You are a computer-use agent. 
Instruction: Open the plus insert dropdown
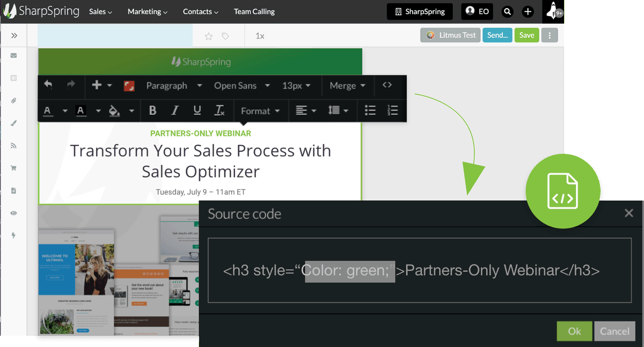[x=101, y=85]
